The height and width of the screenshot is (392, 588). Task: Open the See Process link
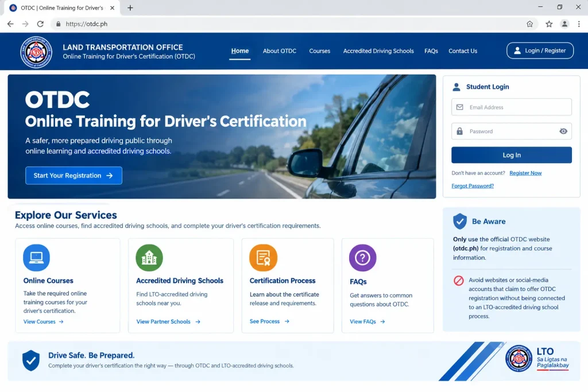pos(269,321)
